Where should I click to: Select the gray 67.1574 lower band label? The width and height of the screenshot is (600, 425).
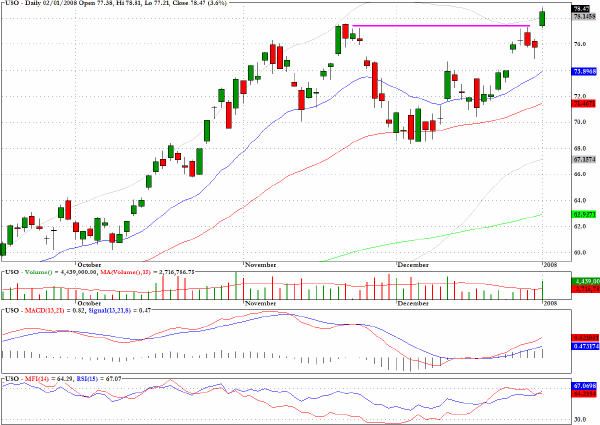[x=584, y=160]
